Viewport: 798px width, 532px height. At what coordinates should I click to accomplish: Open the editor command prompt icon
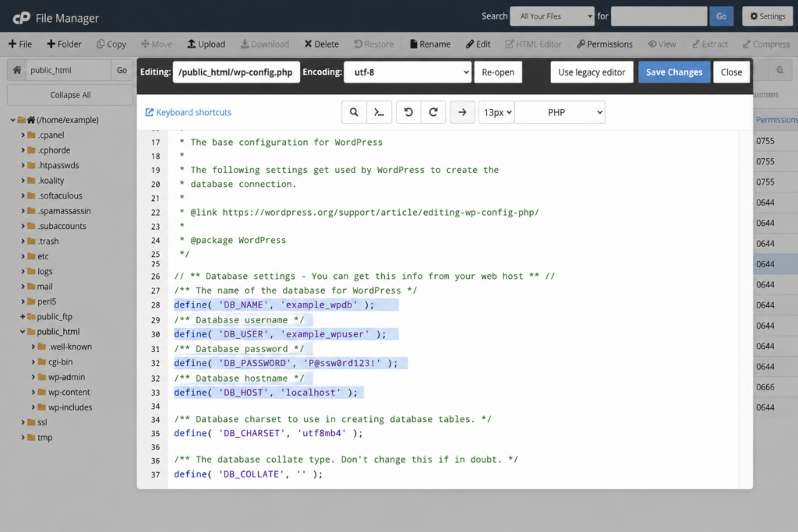point(380,112)
